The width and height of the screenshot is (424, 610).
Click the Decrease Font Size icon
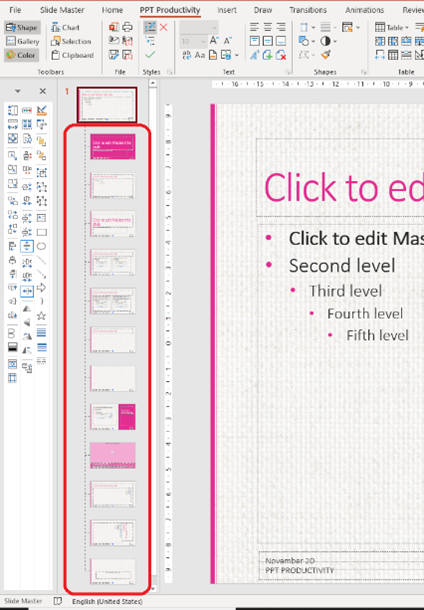pos(227,40)
